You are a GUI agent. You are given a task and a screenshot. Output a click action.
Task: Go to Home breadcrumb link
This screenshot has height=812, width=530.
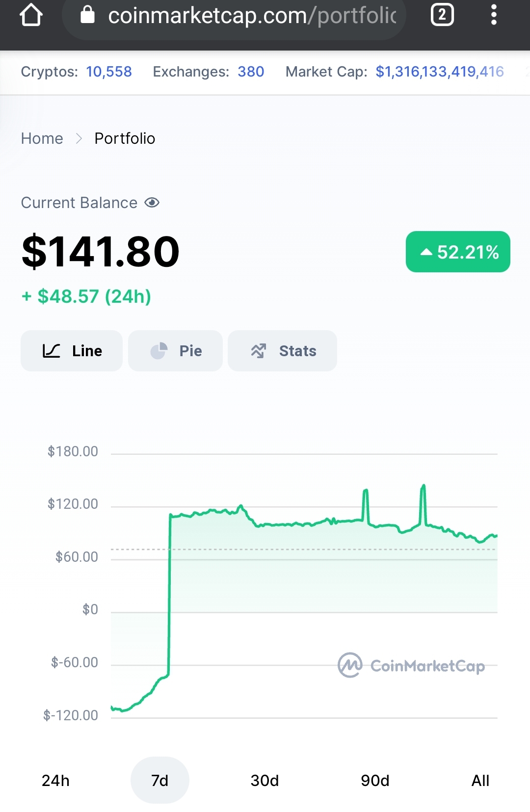[42, 138]
